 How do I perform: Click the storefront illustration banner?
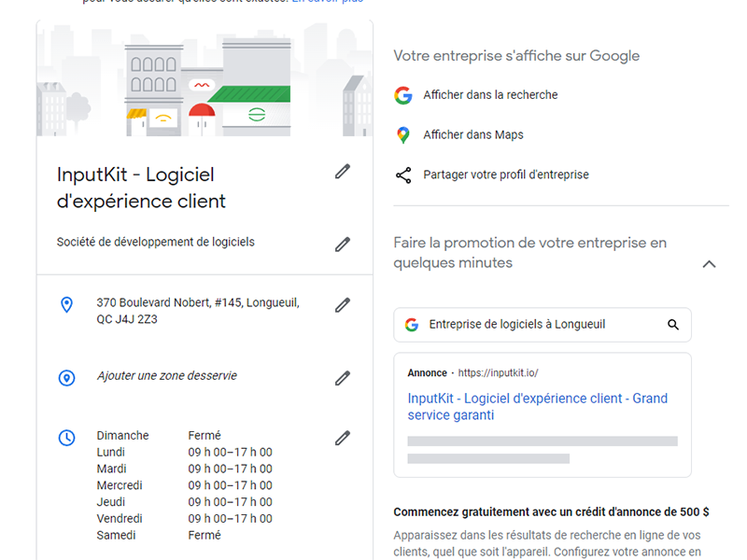[x=204, y=78]
